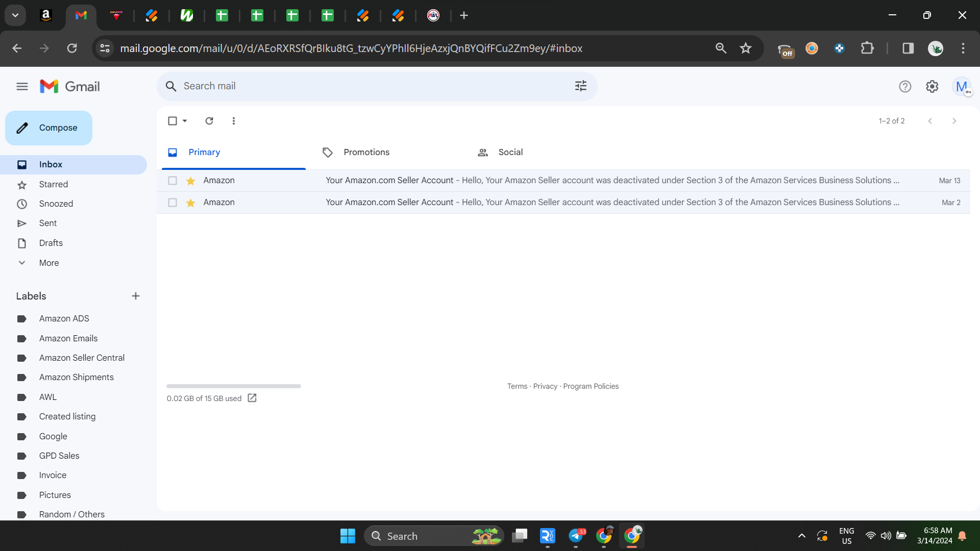Click the Privacy link
Screen dimensions: 980x551
click(545, 387)
